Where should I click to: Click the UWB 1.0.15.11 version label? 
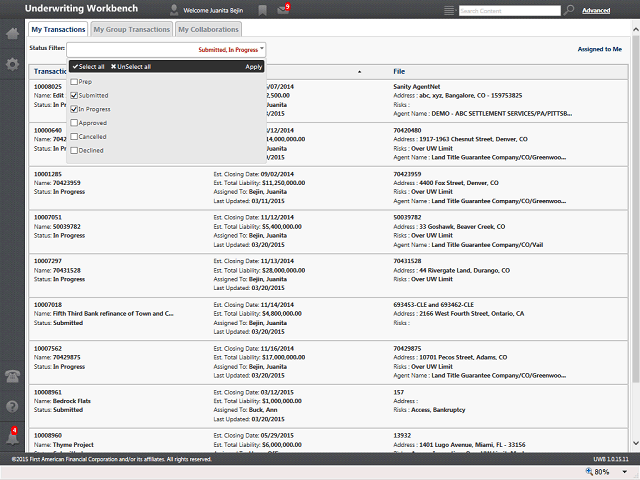(x=611, y=459)
